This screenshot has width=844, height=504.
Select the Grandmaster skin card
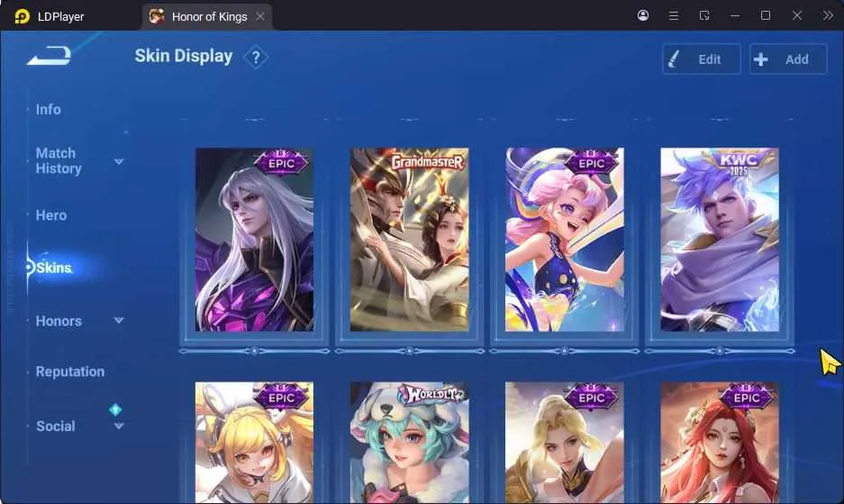pos(410,240)
